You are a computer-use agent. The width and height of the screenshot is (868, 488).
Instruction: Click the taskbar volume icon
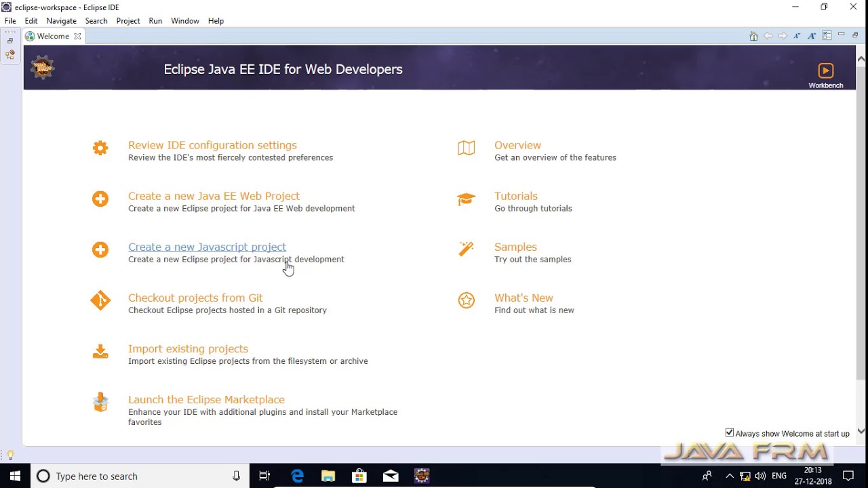click(760, 476)
